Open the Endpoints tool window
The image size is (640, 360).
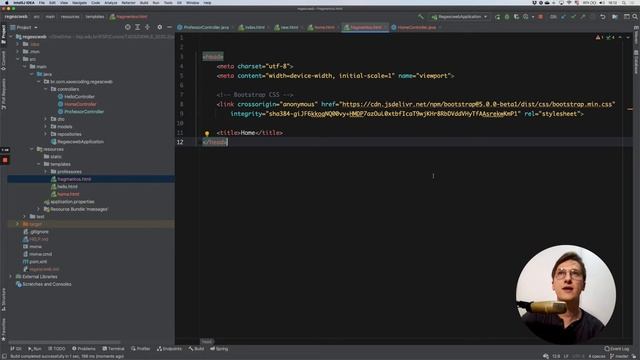pos(169,349)
